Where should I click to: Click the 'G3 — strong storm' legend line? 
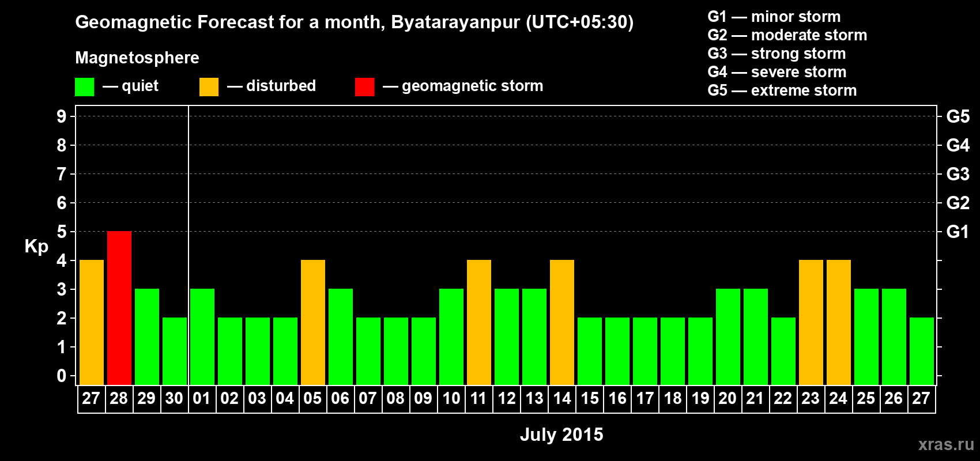click(777, 54)
